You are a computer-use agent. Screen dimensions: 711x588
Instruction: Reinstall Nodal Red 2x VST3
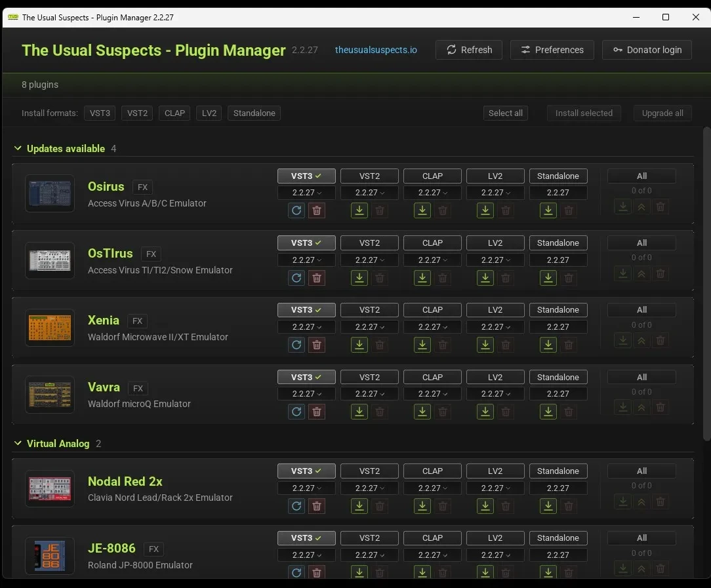(x=296, y=505)
